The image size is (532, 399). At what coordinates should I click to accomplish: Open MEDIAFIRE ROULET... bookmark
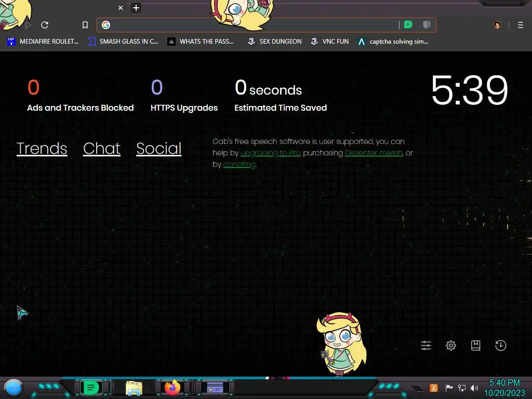[43, 42]
